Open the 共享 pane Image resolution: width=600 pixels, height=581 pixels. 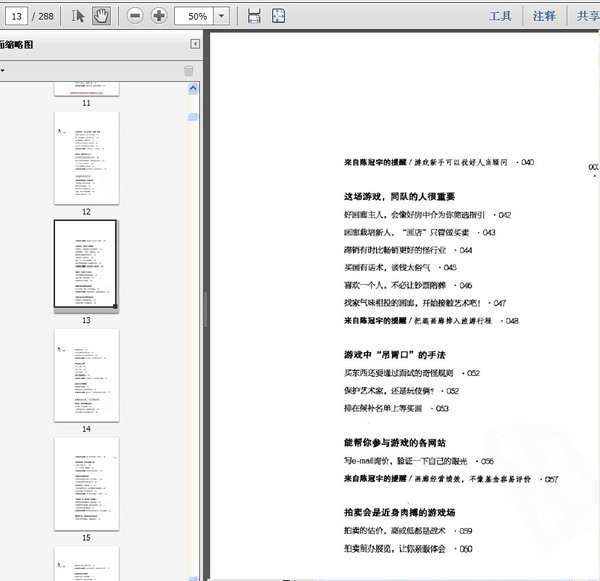coord(589,16)
